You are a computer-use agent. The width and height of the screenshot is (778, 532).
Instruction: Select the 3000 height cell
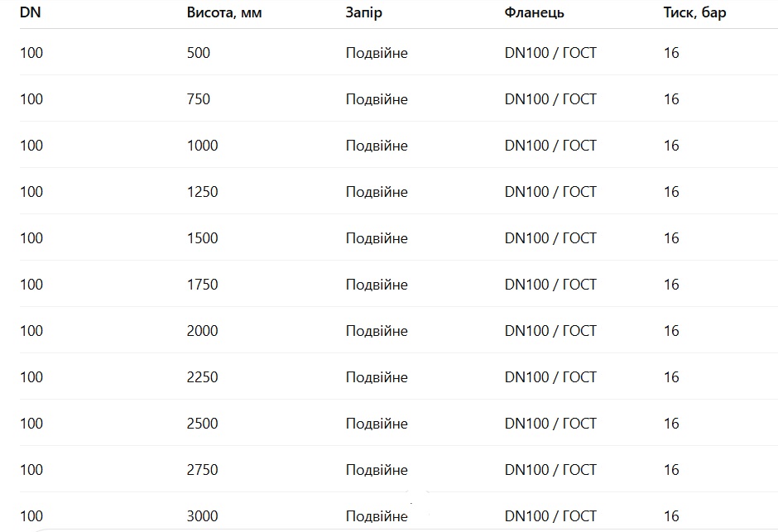click(203, 516)
